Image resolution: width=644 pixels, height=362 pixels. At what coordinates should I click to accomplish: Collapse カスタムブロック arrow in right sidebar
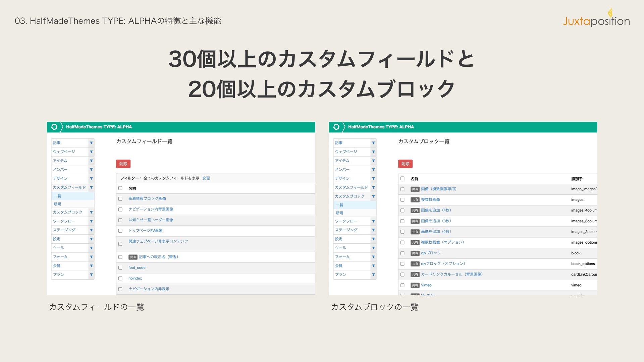[373, 196]
